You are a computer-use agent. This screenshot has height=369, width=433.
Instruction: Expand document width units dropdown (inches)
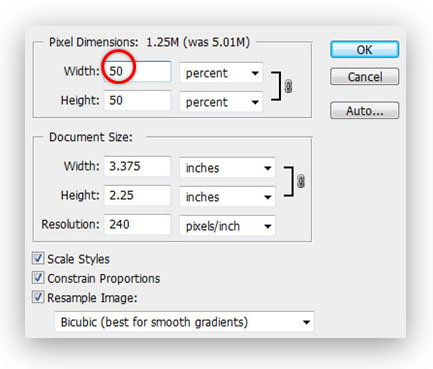click(227, 168)
